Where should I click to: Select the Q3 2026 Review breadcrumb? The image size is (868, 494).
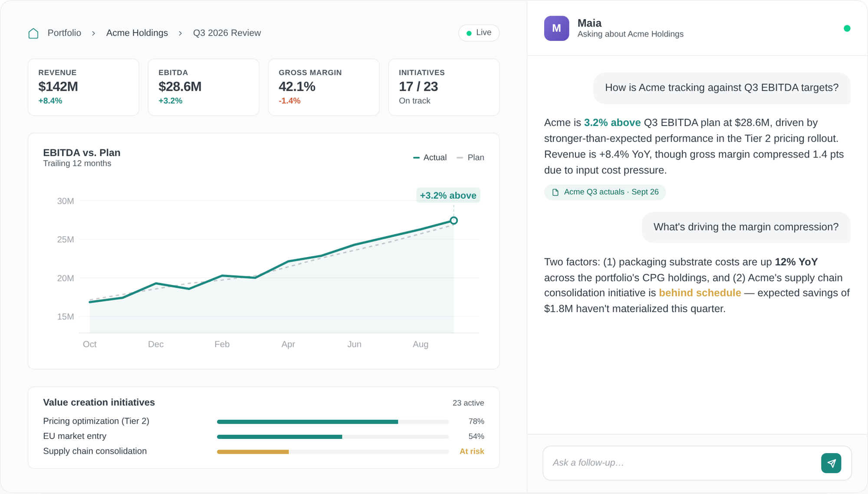click(227, 33)
